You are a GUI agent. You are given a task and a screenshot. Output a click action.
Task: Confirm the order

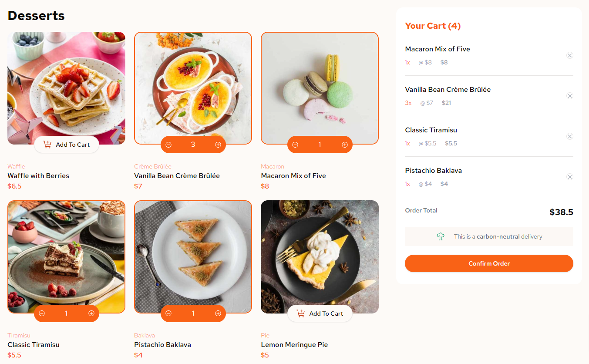pyautogui.click(x=489, y=263)
